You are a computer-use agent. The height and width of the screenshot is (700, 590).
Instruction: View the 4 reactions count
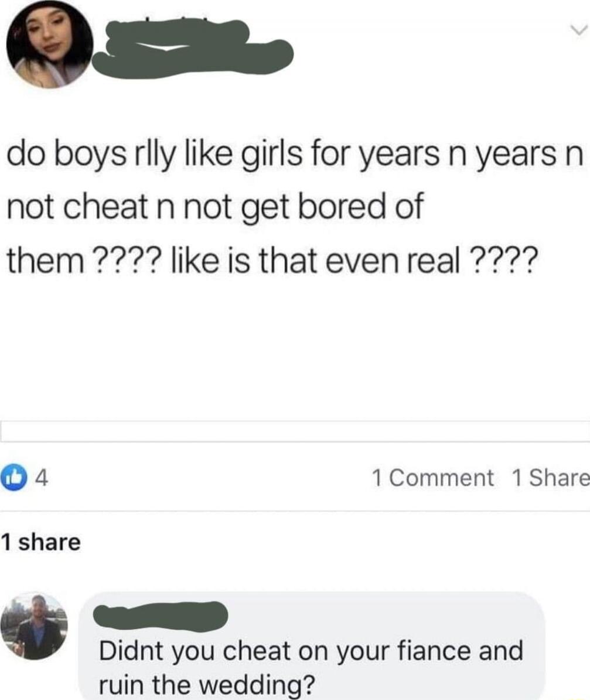point(42,478)
